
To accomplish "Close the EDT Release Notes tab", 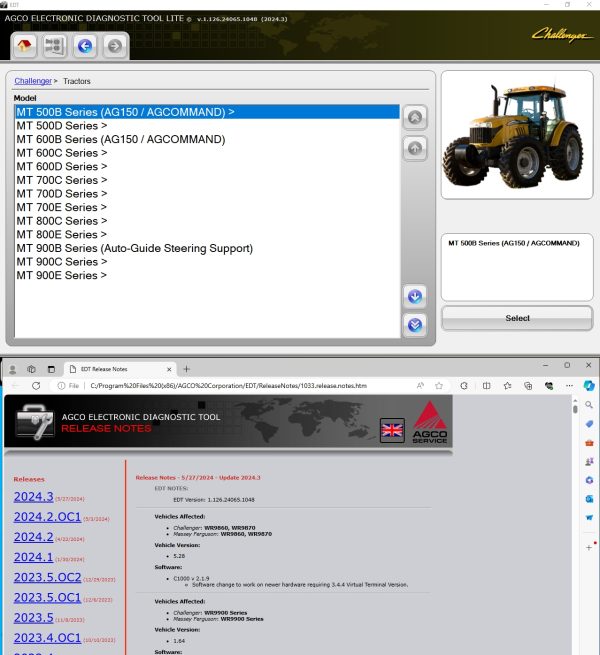I will (x=169, y=369).
